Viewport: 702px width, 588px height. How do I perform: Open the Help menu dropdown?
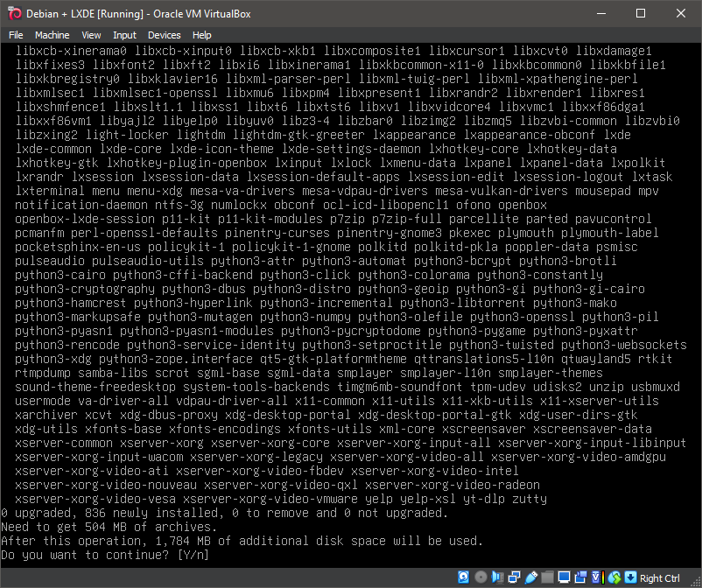[202, 35]
